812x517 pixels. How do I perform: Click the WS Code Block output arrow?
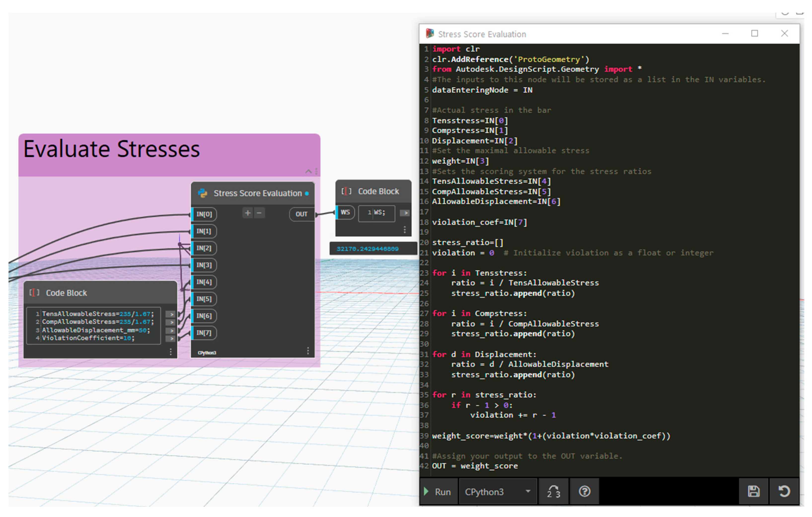point(405,213)
